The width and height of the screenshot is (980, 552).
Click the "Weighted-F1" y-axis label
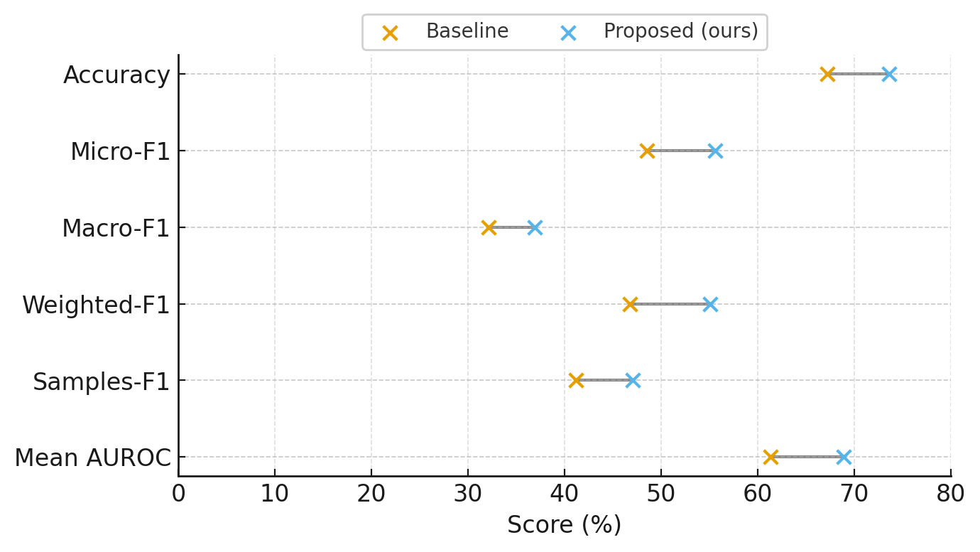coord(96,305)
